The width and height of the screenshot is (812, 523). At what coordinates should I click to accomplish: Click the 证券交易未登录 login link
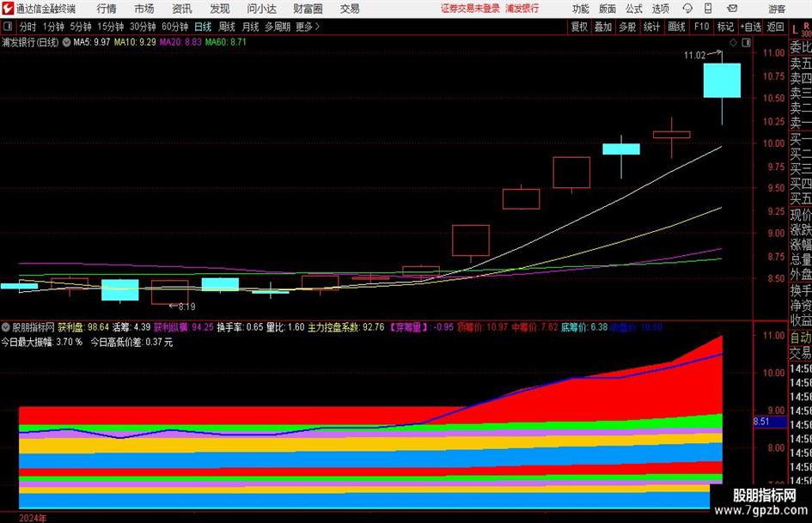(x=471, y=9)
